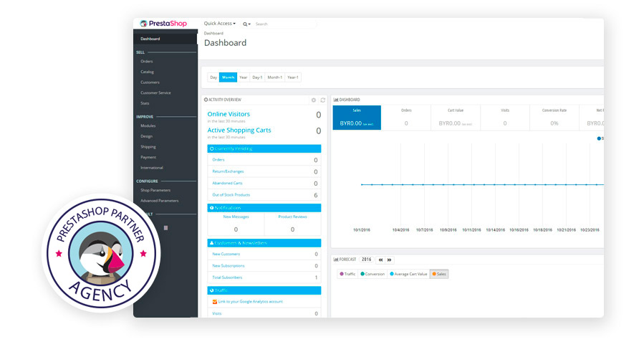Open International in the sidebar
Viewport: 644px width, 342px height.
click(x=152, y=168)
